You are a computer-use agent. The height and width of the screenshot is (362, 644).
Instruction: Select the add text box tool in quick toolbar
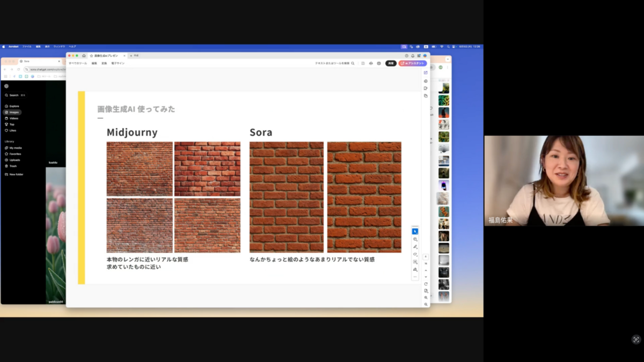coord(415,262)
